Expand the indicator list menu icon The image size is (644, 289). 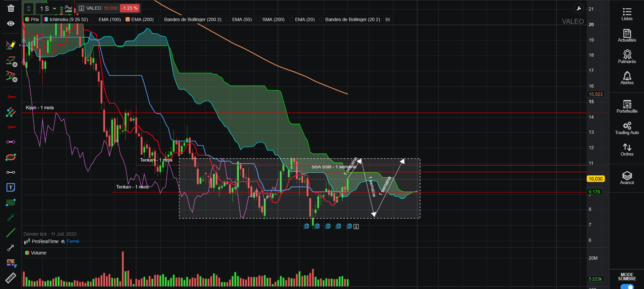388,19
